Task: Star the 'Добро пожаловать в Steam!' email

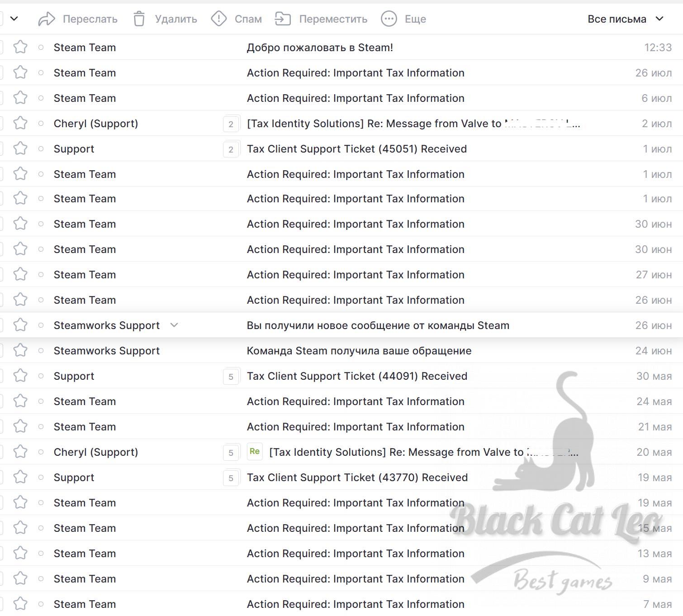Action: (20, 47)
